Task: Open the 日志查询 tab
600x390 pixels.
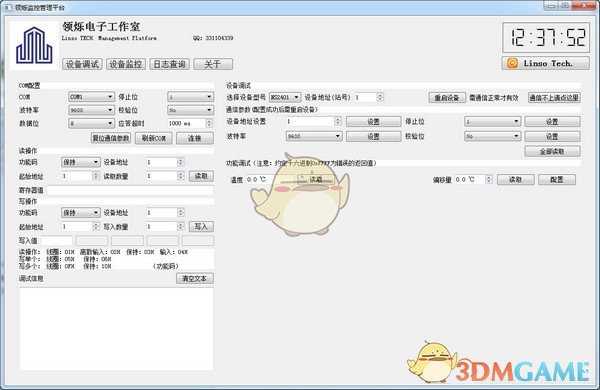Action: click(x=170, y=64)
